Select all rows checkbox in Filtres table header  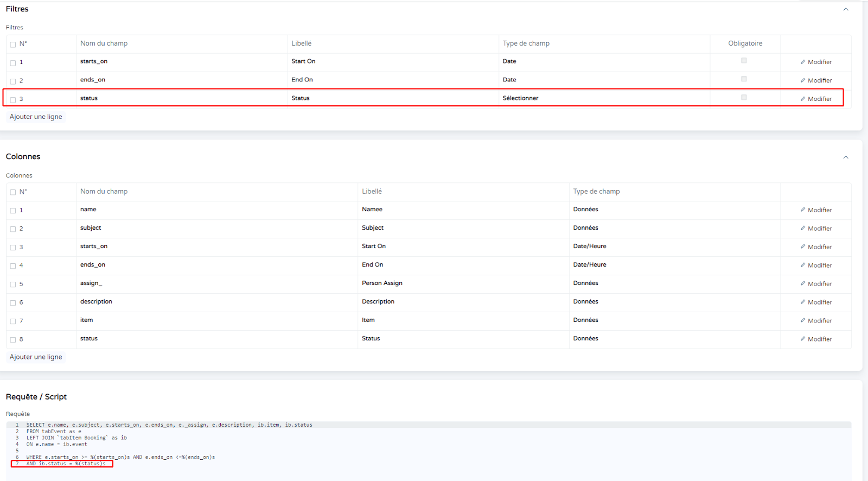(x=13, y=45)
